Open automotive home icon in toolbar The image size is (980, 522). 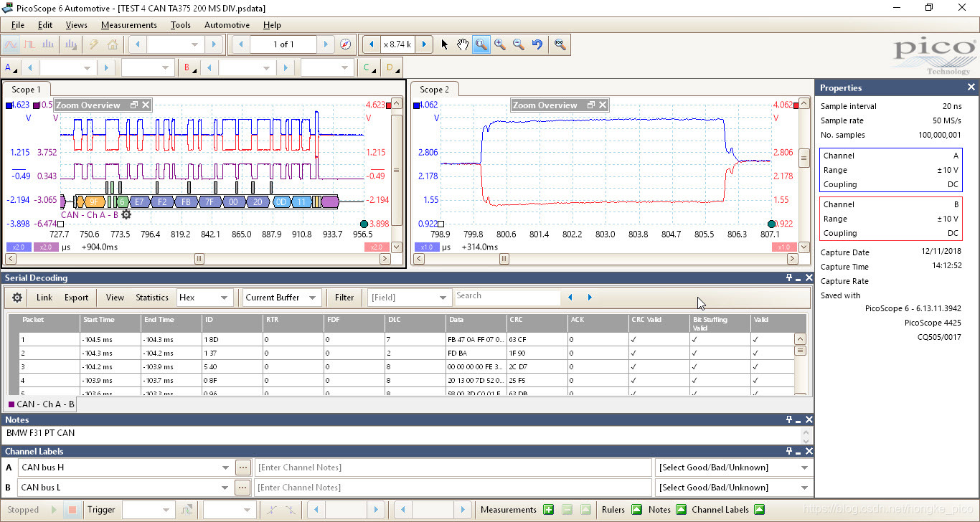[113, 44]
